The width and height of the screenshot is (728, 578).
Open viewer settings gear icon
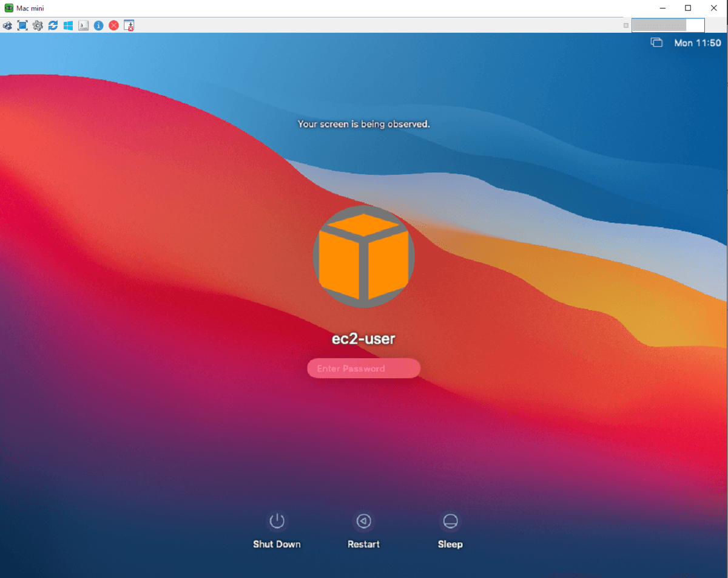(x=38, y=25)
